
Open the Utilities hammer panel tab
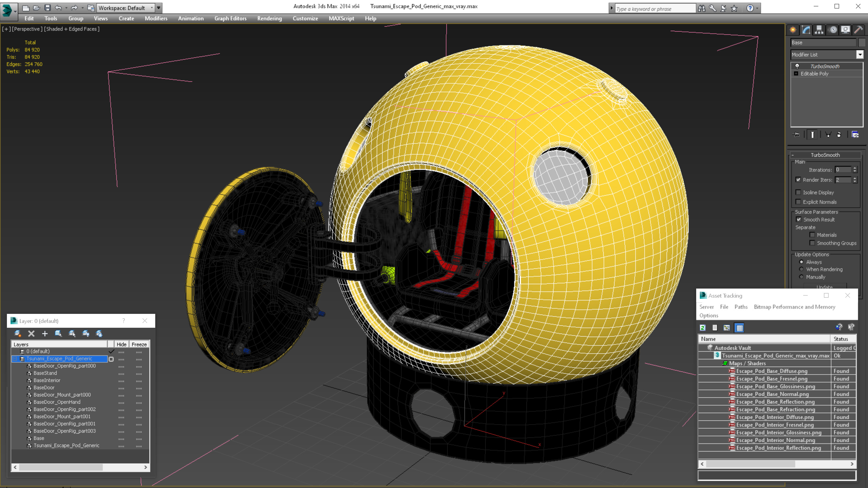pos(859,30)
